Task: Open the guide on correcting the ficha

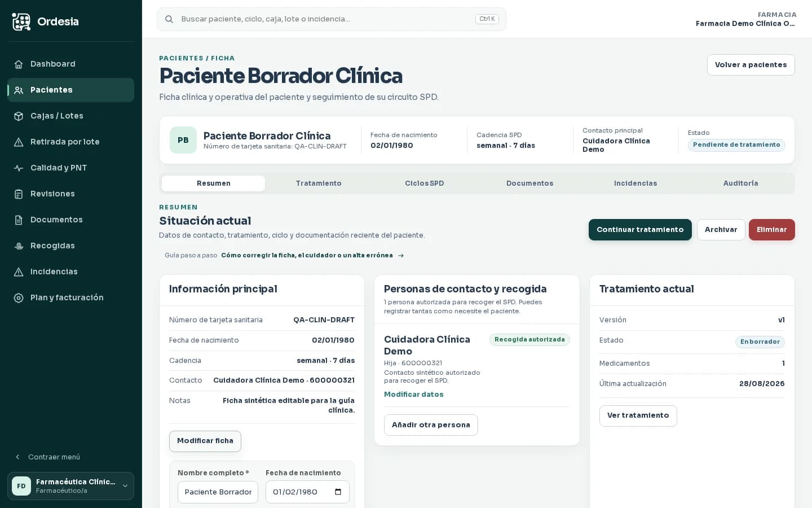Action: (x=312, y=256)
